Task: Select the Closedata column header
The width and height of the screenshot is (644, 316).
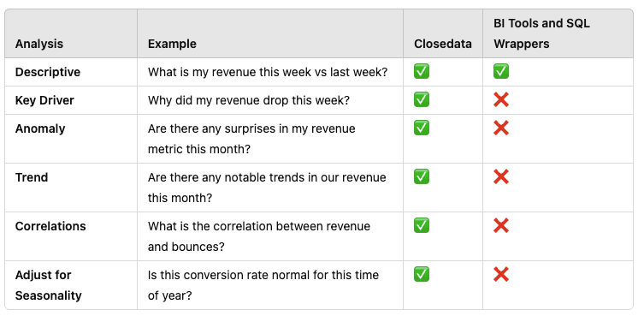Action: [x=443, y=44]
